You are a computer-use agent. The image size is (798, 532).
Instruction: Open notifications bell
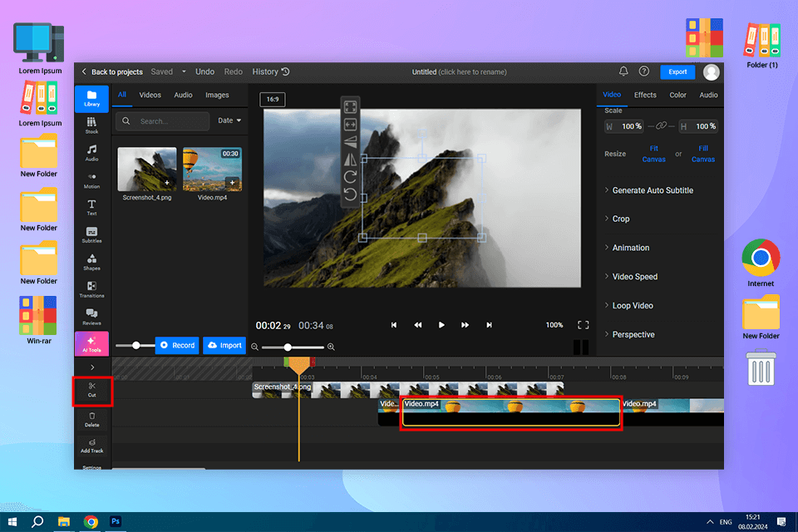tap(623, 71)
